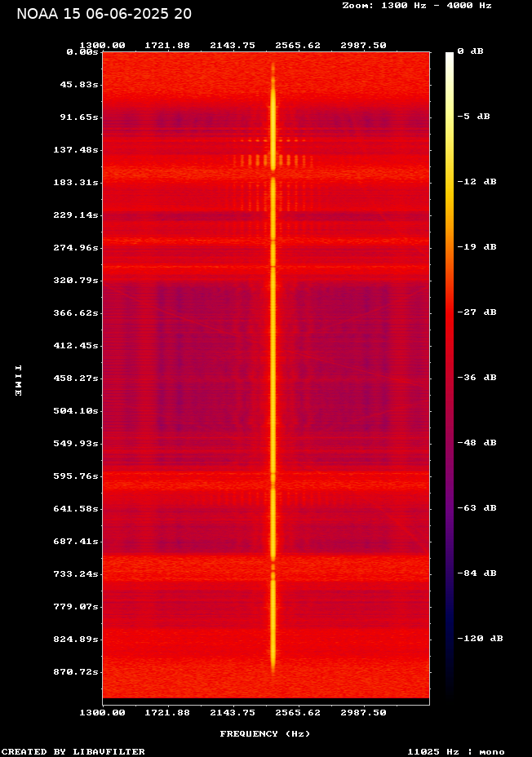The height and width of the screenshot is (757, 532).
Task: Click "2987.50" on the top frequency axis
Action: click(x=363, y=45)
